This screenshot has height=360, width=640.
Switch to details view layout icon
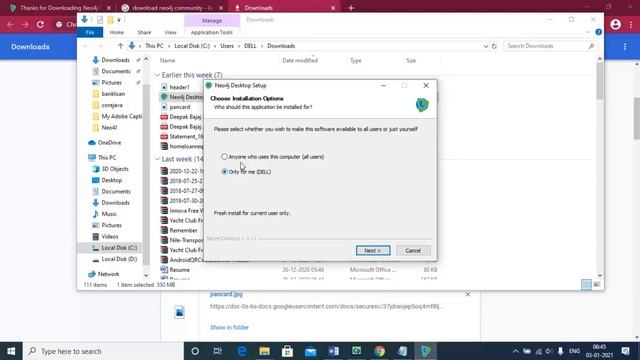click(586, 284)
